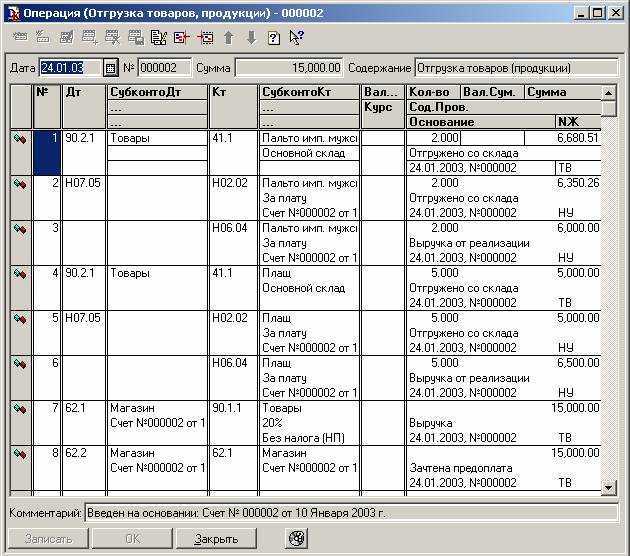The height and width of the screenshot is (556, 630).
Task: Click the Сод.Пров. header cell
Action: pyautogui.click(x=503, y=107)
